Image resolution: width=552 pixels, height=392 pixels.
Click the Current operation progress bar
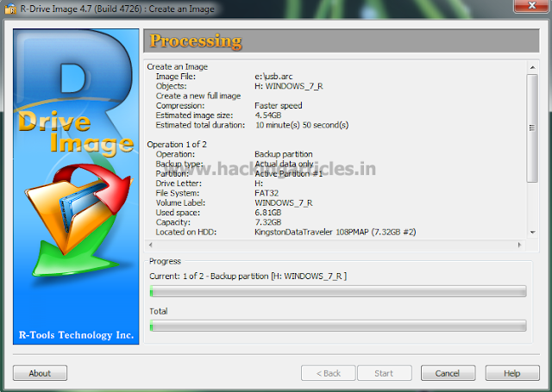pyautogui.click(x=338, y=291)
